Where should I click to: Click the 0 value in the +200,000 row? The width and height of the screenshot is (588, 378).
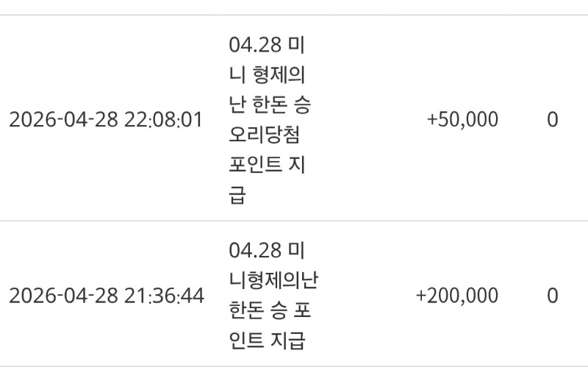tap(552, 296)
